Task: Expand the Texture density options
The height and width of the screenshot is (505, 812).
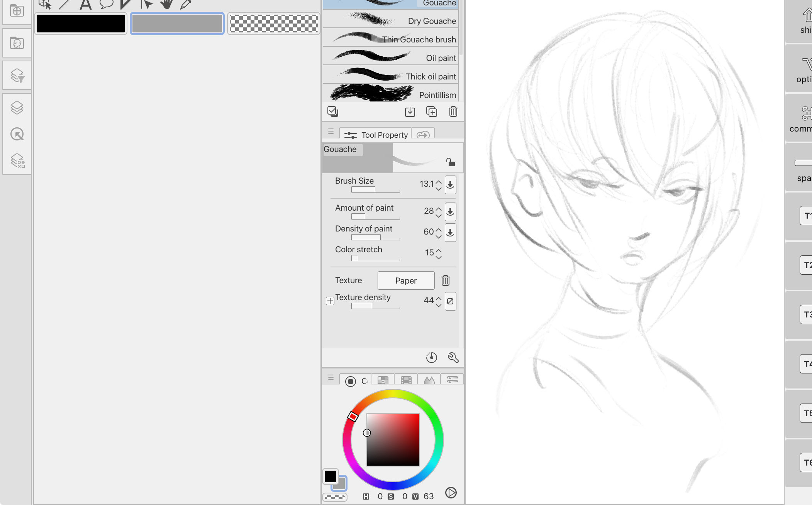Action: point(330,301)
